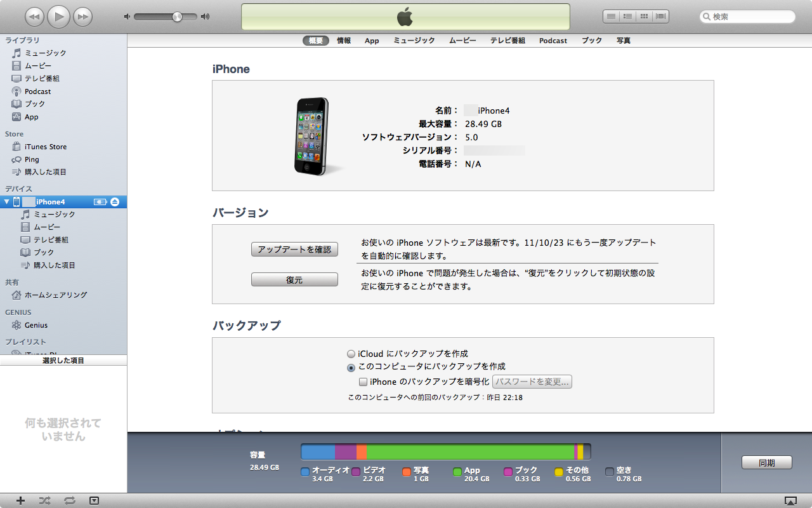The image size is (812, 508).
Task: Switch to Cover Flow view
Action: [661, 17]
